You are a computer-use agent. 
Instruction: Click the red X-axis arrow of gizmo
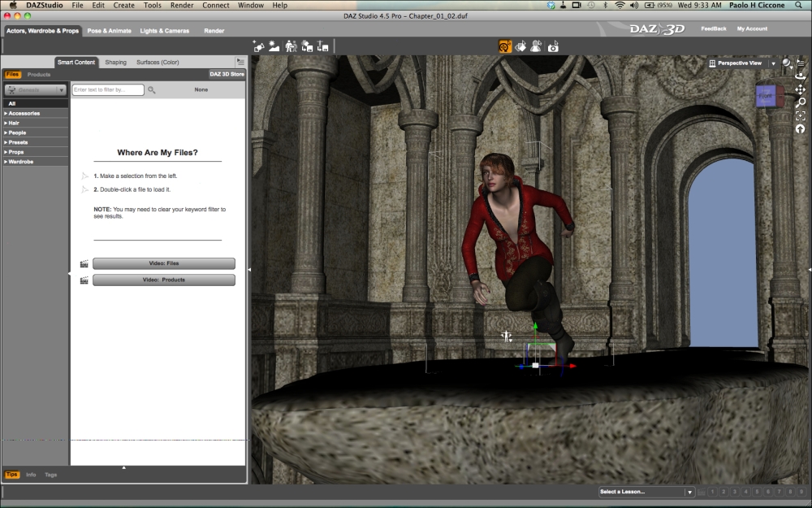(x=572, y=366)
